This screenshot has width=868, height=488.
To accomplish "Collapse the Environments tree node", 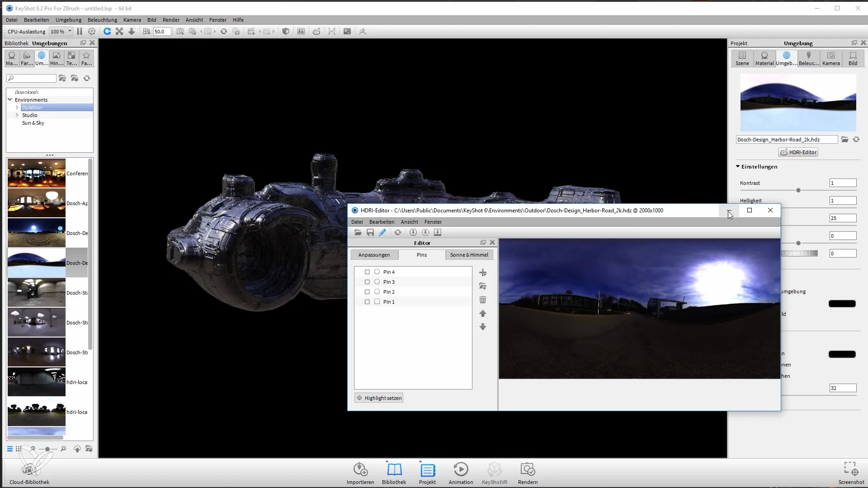I will click(10, 99).
